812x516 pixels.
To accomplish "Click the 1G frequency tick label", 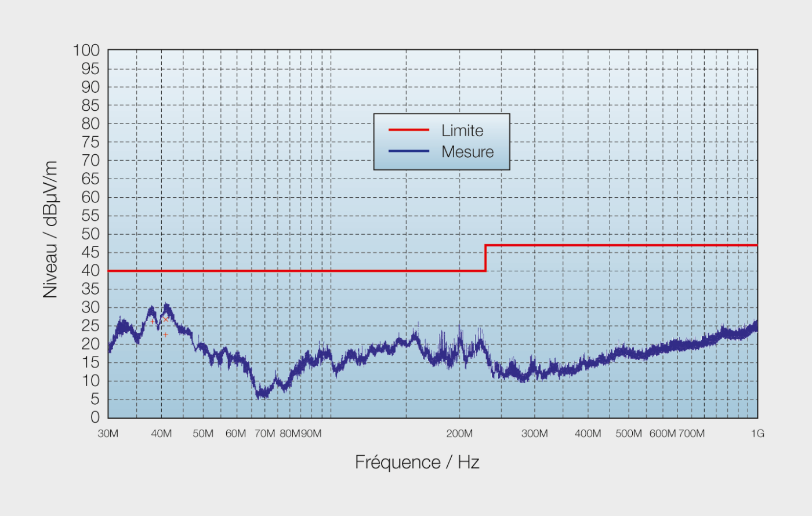I will (759, 433).
